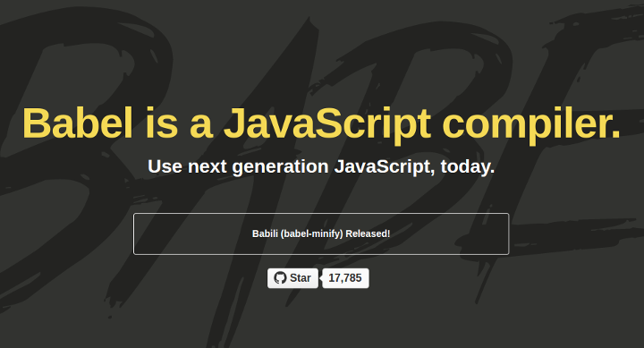Click the yellow "Babel" word in the headline
Image resolution: width=644 pixels, height=348 pixels.
(78, 123)
